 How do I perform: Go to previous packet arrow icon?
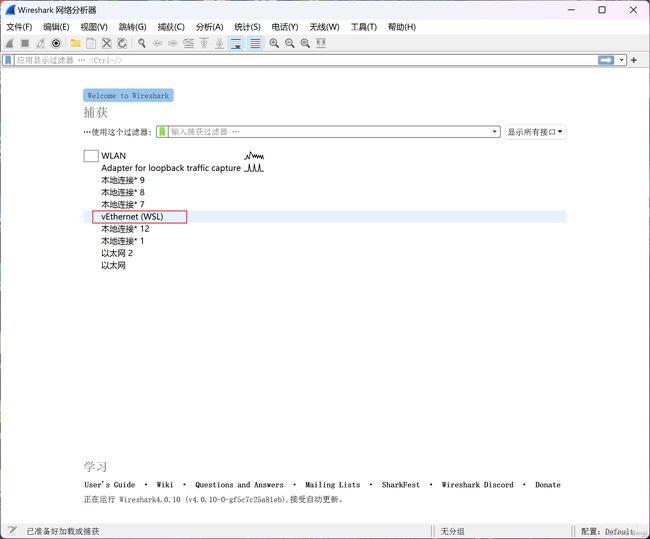tap(157, 43)
